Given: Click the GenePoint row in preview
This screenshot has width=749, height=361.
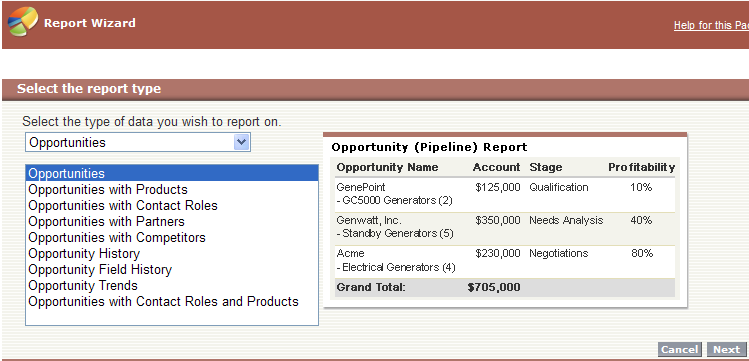Looking at the screenshot, I should click(505, 194).
